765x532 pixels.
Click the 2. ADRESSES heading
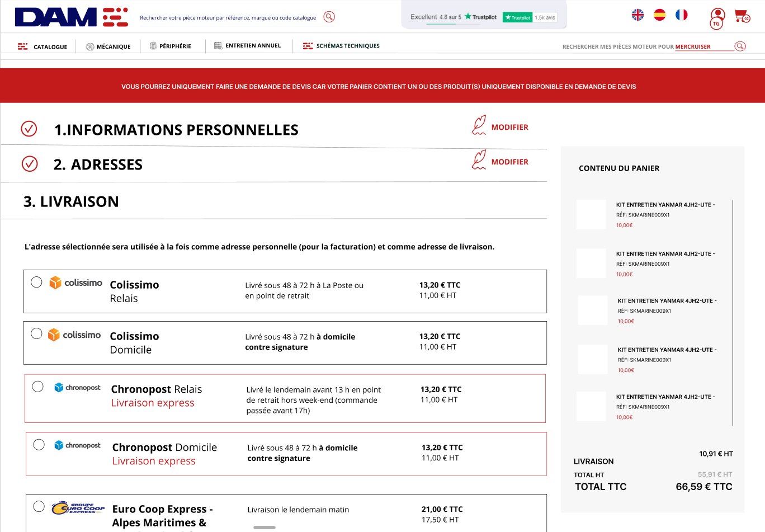point(98,164)
